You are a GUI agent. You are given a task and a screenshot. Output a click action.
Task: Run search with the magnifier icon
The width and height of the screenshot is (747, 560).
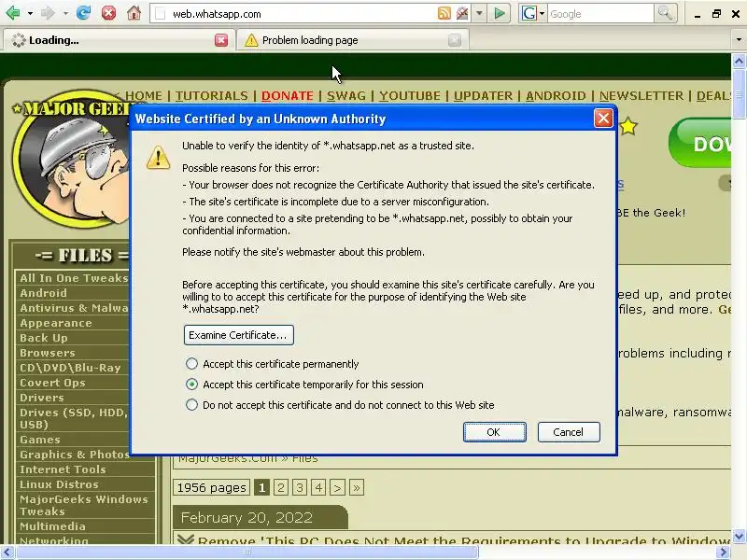pos(665,13)
